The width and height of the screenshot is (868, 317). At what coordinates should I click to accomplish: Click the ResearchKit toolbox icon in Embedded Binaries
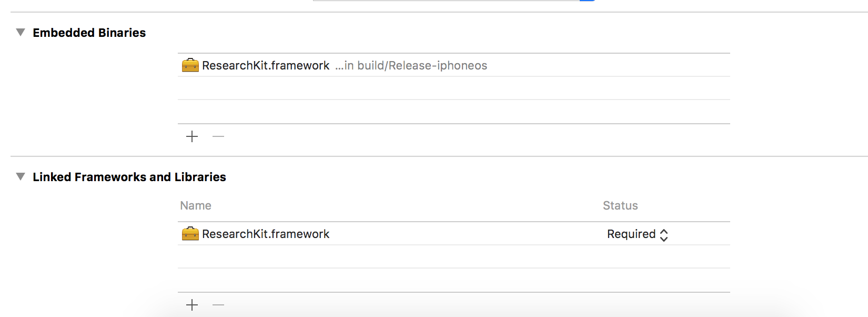click(190, 65)
